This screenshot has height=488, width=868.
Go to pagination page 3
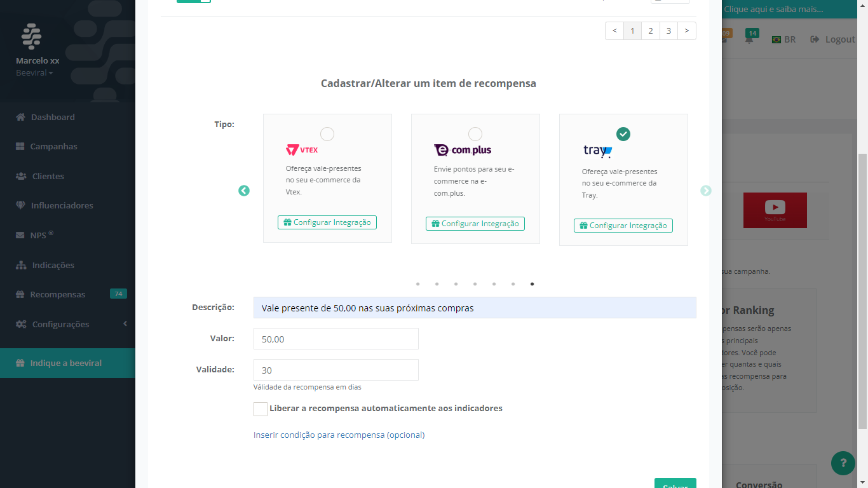click(668, 30)
